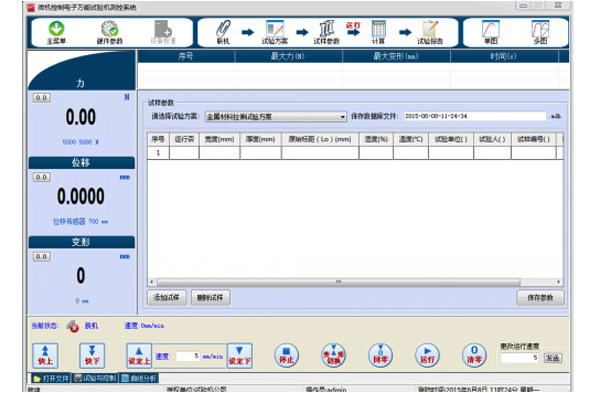Switch to the curve analysis (曲线分析) tab
The image size is (600, 393).
point(139,378)
